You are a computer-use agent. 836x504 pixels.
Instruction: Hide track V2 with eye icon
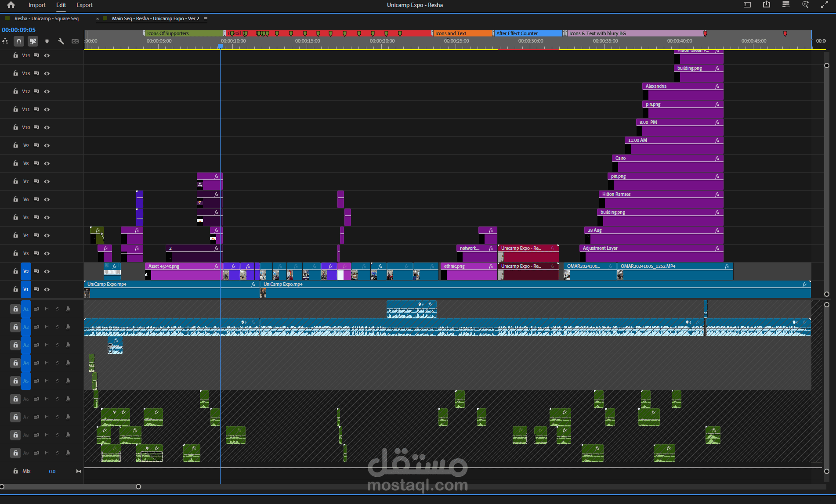click(x=47, y=271)
